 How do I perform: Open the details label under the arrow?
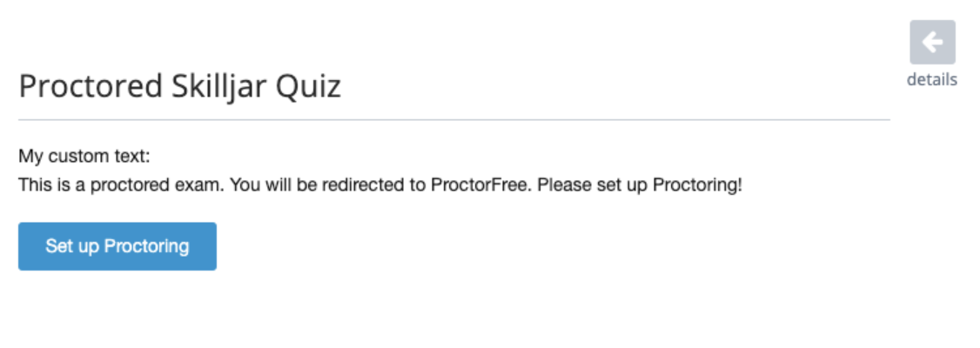coord(932,80)
